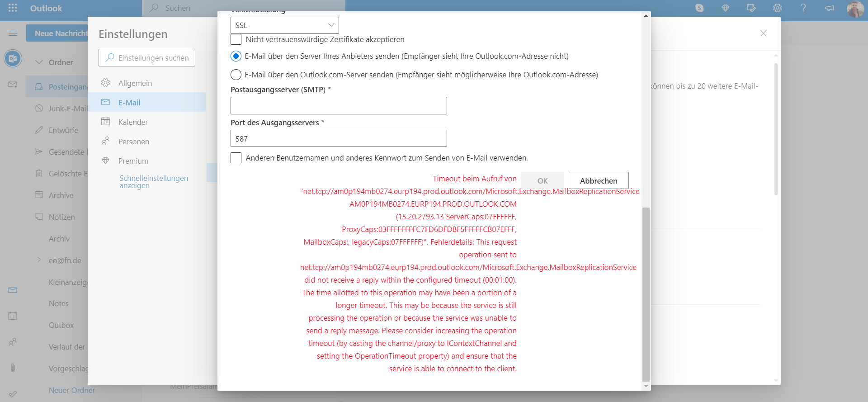
Task: Click the dialog vertical scrollbar thumb
Action: tap(646, 294)
